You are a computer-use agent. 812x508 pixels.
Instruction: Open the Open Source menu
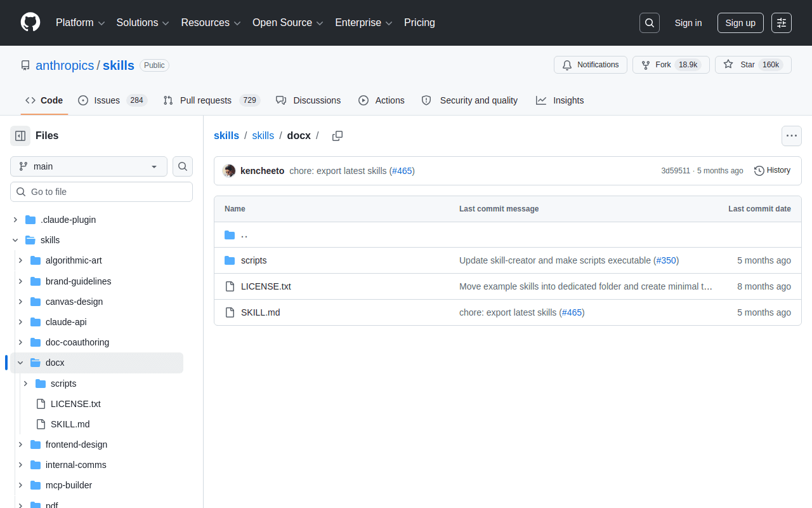[288, 23]
